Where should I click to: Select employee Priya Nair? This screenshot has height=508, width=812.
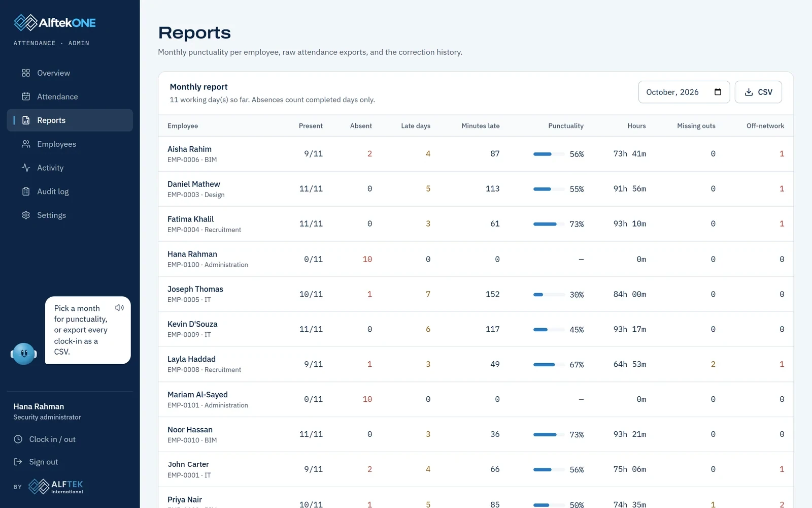(185, 499)
